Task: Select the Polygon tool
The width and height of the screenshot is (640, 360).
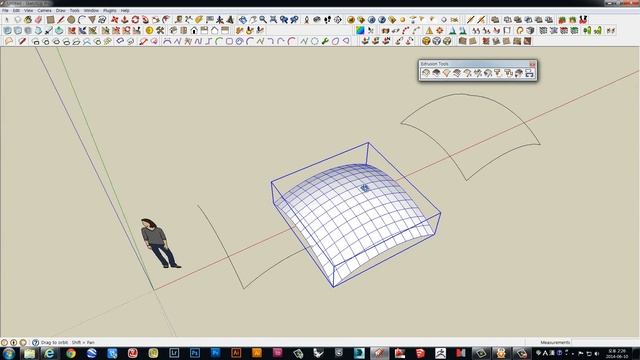Action: 92,20
